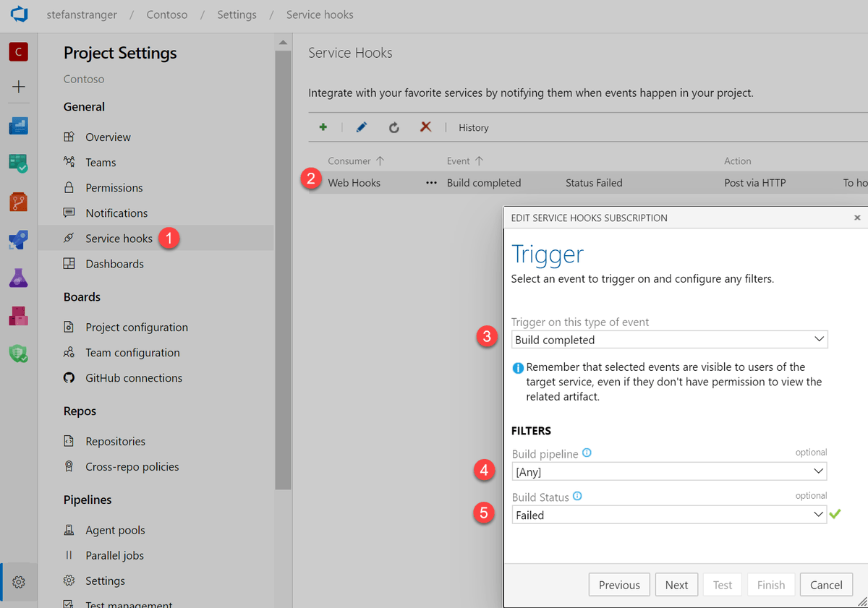Refresh the service hooks list
The image size is (868, 608).
tap(393, 127)
